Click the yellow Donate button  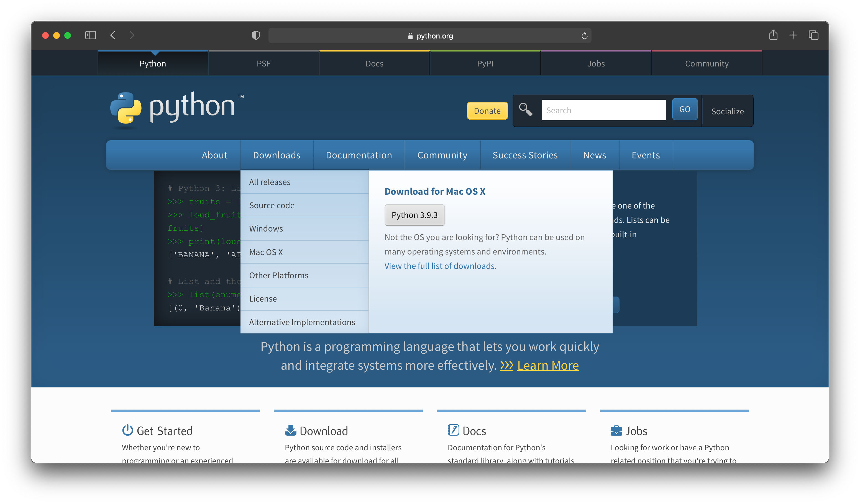[487, 111]
